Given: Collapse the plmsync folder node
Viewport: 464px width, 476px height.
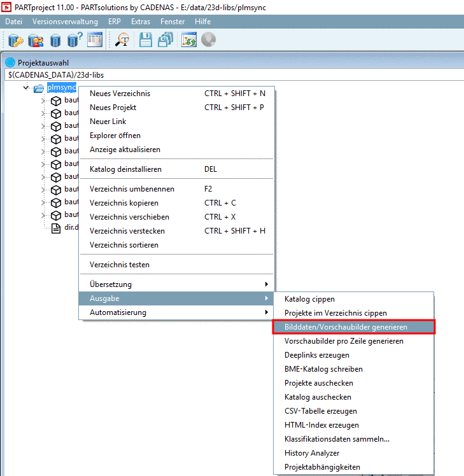Looking at the screenshot, I should point(26,88).
